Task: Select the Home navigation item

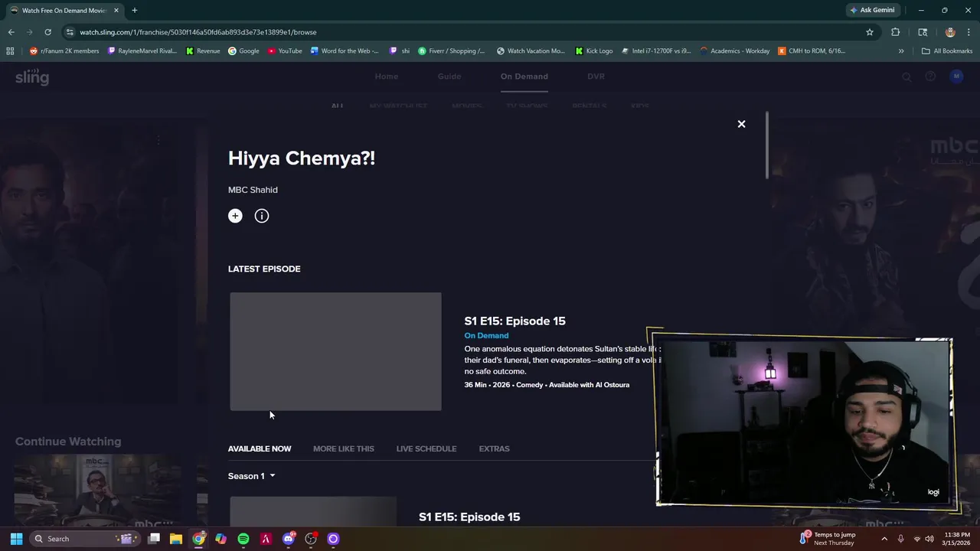Action: 387,77
